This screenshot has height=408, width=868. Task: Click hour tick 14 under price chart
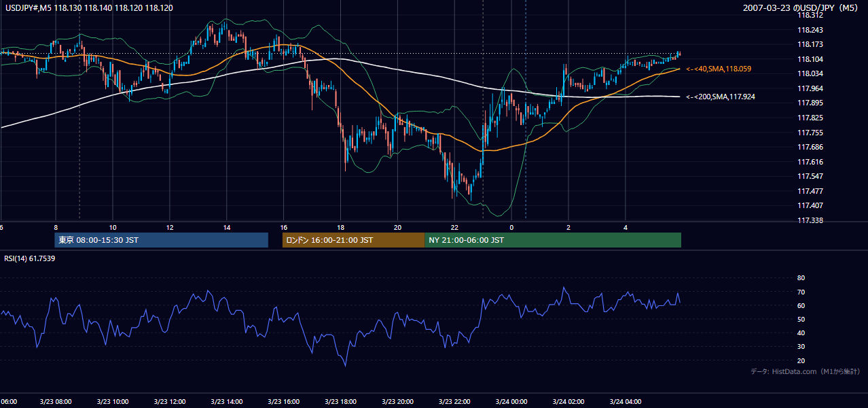(x=227, y=228)
